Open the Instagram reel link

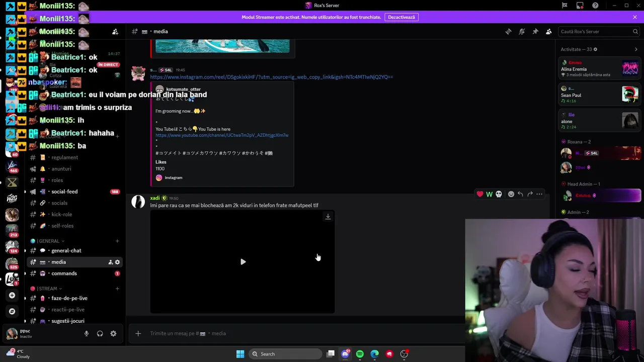click(x=272, y=77)
